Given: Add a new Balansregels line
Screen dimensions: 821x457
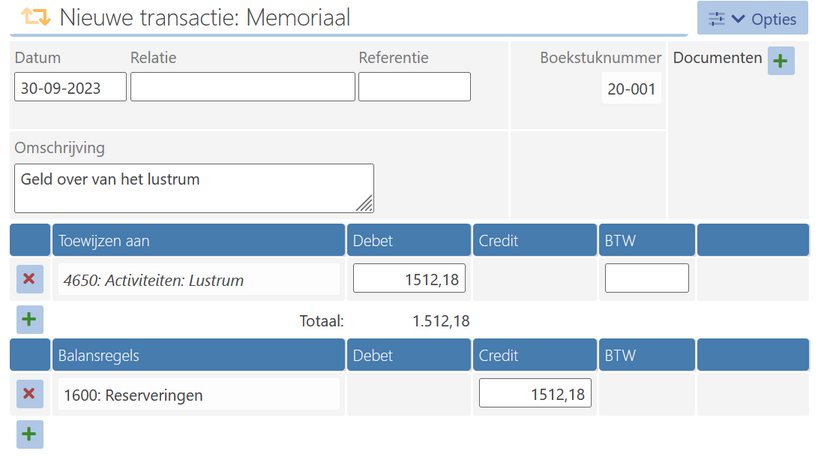Looking at the screenshot, I should coord(29,434).
